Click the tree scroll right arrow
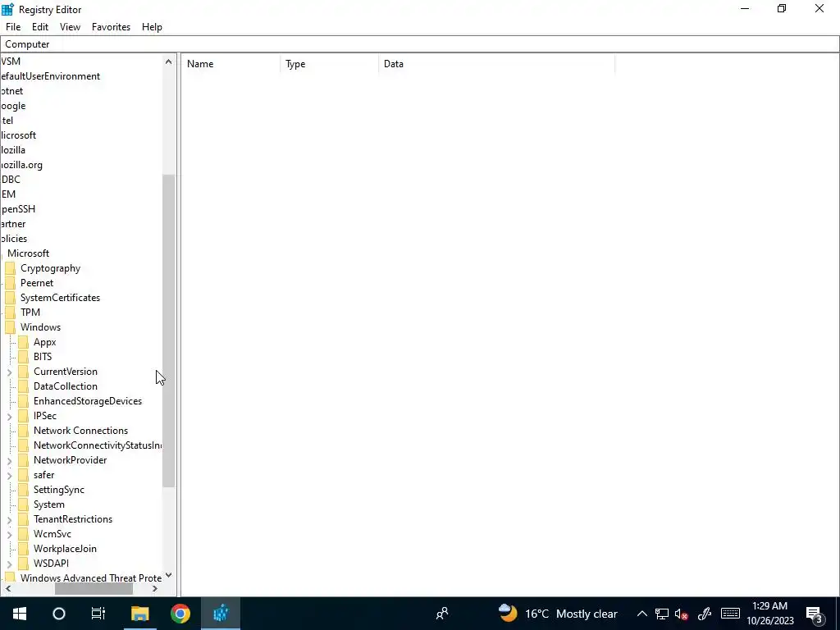 tap(155, 588)
